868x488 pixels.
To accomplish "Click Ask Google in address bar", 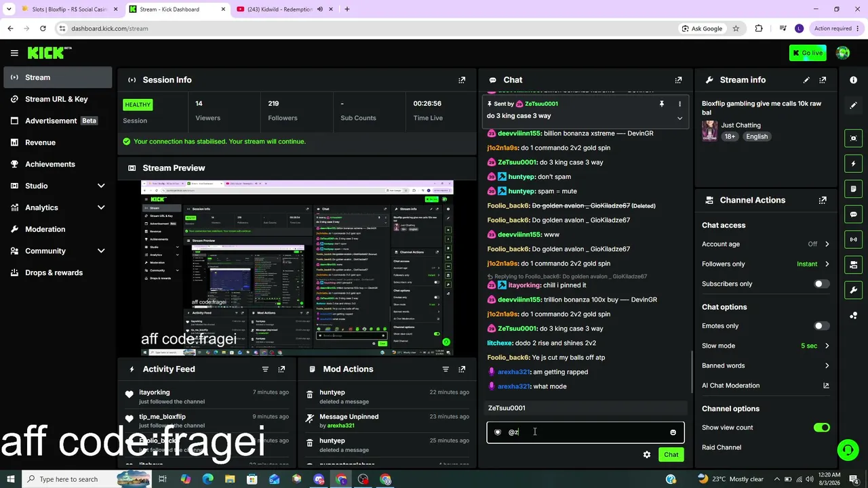I will coord(701,28).
